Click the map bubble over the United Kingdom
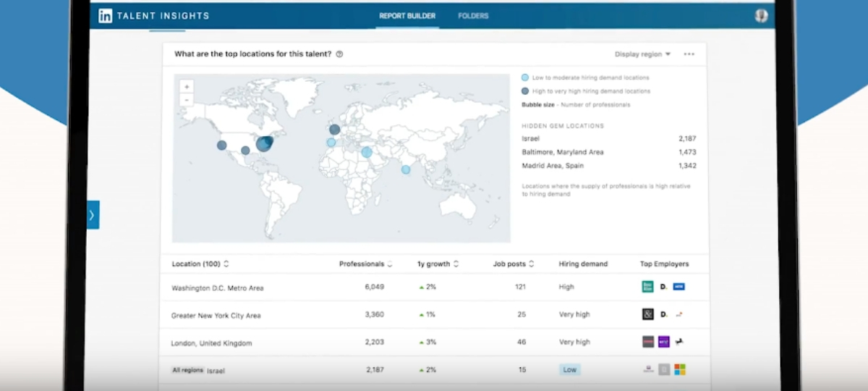 pyautogui.click(x=334, y=130)
